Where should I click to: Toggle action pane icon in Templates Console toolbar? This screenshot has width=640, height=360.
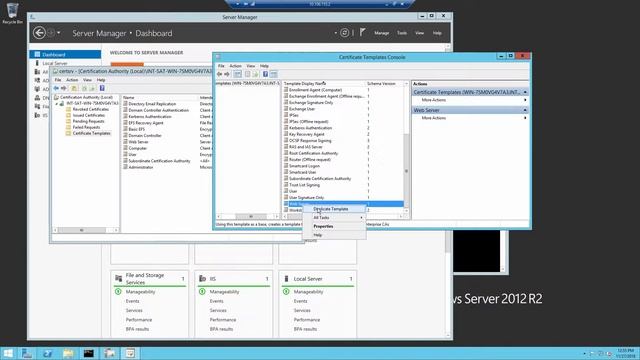(273, 74)
